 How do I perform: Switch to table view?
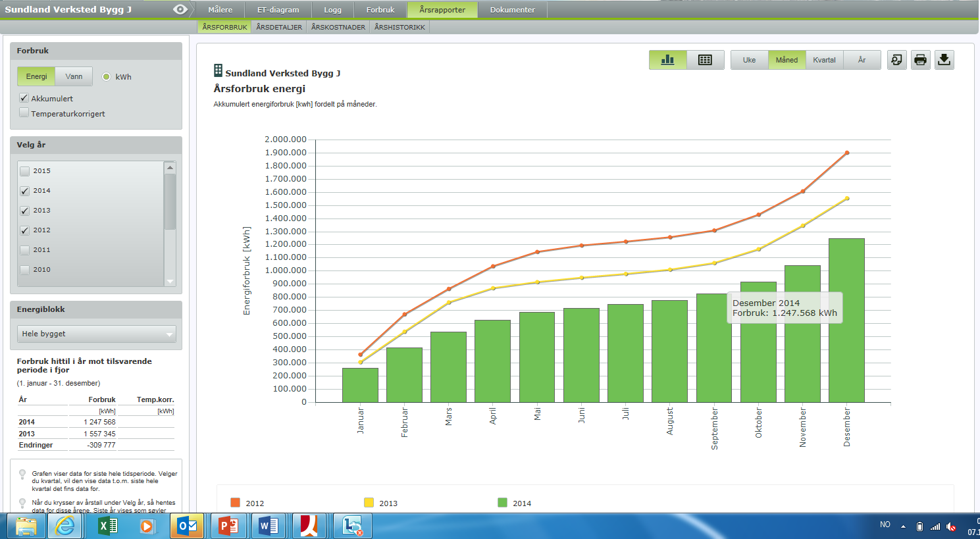[x=706, y=60]
